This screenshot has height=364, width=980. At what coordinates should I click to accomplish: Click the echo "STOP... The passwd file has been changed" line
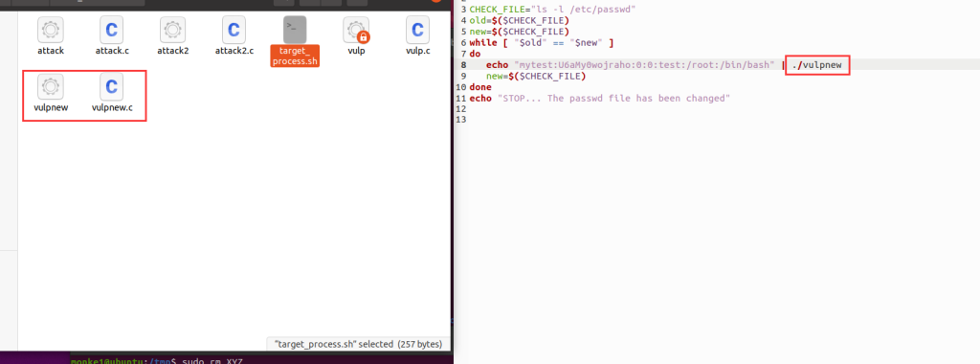pos(599,99)
